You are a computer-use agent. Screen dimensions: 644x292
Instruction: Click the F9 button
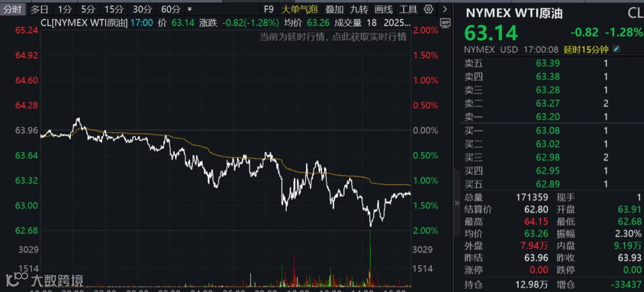268,9
